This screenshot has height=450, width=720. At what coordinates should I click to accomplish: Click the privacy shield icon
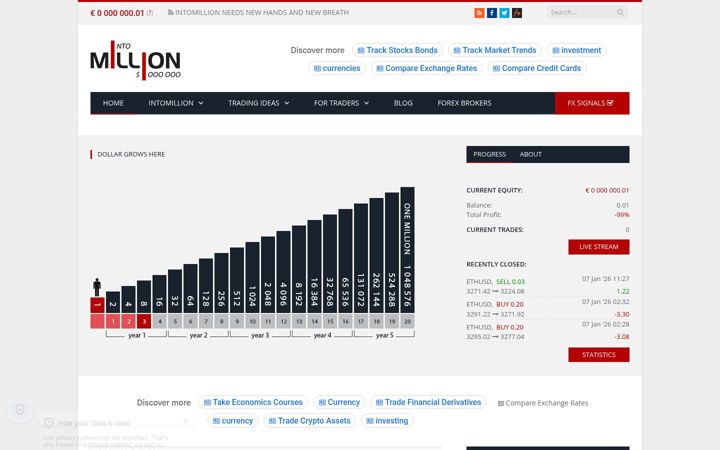coord(20,409)
